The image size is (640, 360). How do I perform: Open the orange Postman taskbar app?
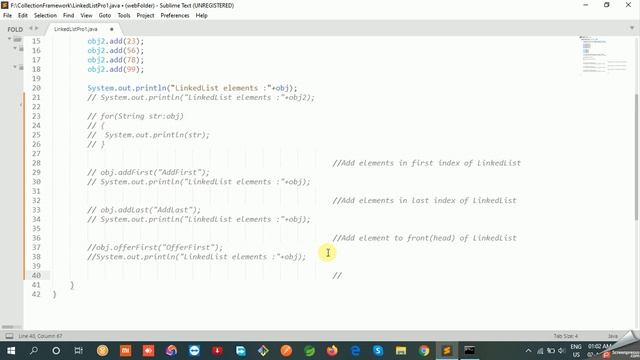(286, 351)
